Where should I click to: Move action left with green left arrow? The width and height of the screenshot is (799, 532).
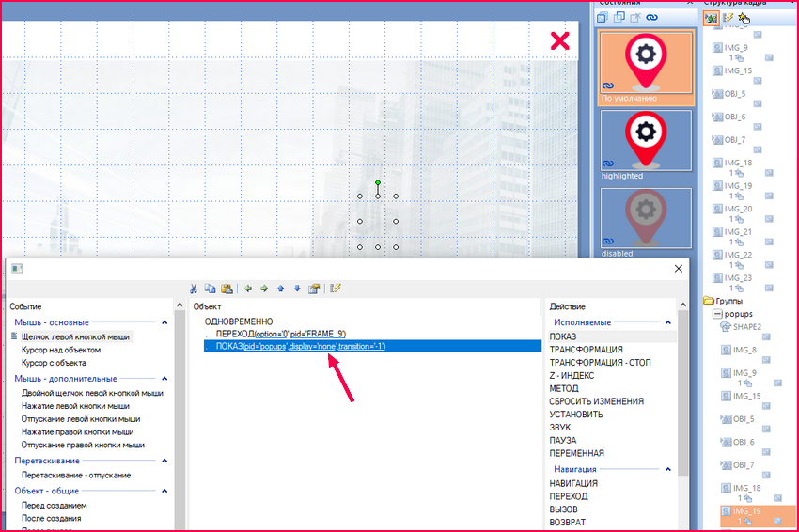pos(248,289)
